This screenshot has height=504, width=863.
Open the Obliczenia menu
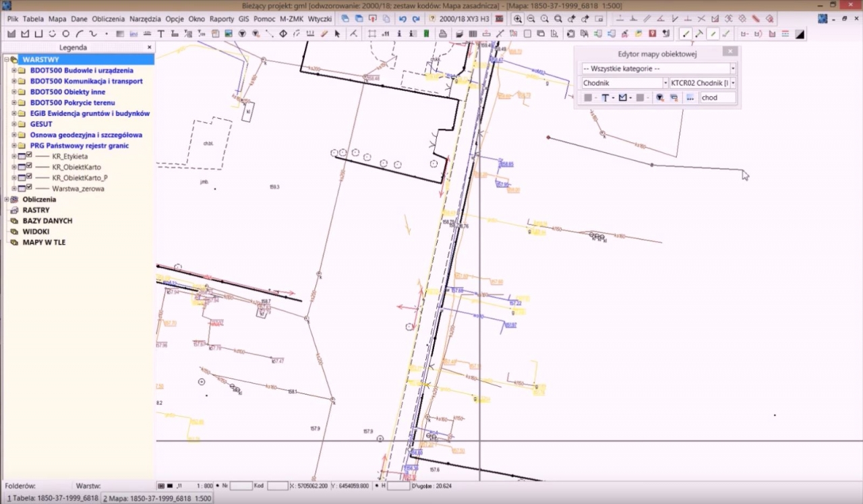tap(108, 19)
